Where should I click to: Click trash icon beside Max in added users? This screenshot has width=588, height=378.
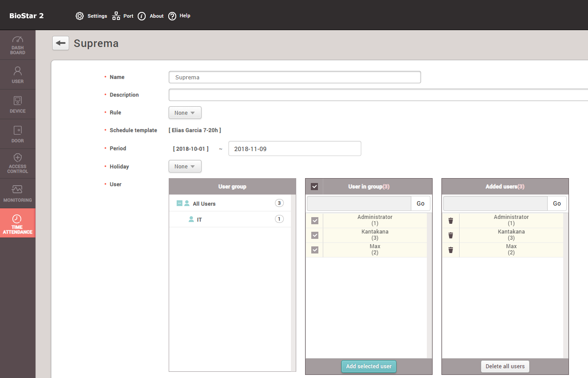tap(451, 250)
